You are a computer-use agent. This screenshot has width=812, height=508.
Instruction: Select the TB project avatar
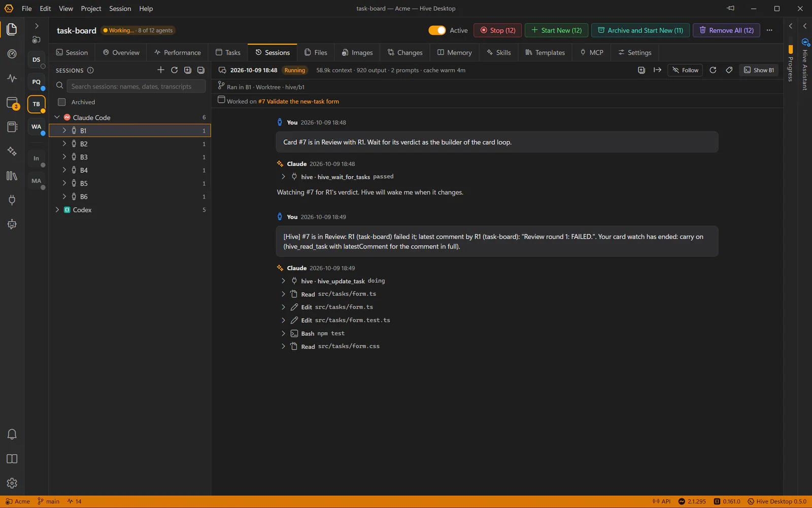point(36,104)
